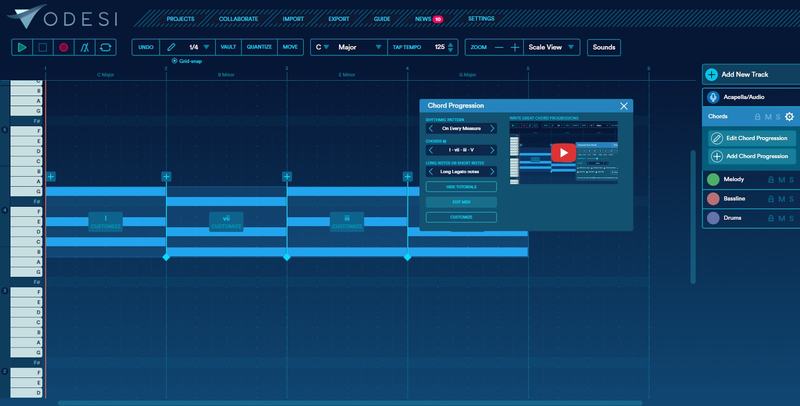This screenshot has width=800, height=406.
Task: Open the 1/4 note length dropdown
Action: click(206, 47)
